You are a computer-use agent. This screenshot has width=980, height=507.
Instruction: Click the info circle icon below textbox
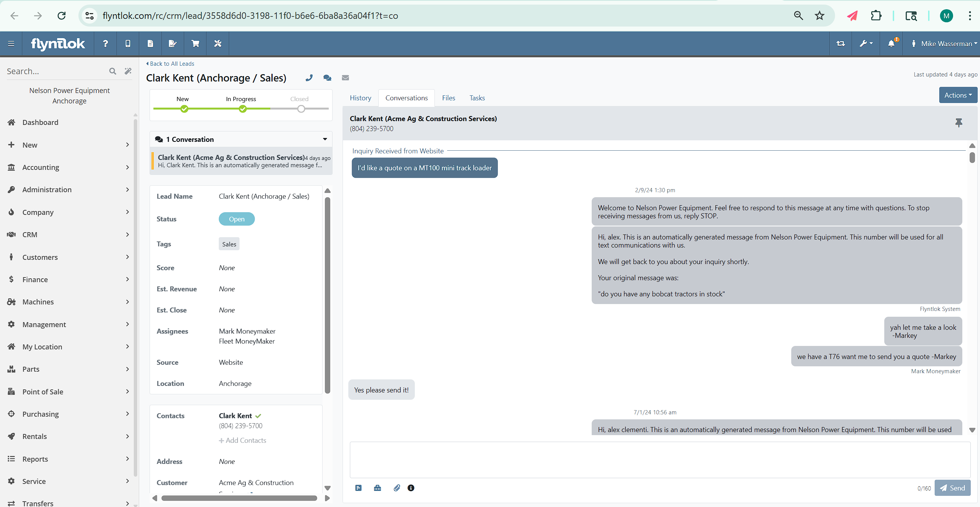(411, 488)
